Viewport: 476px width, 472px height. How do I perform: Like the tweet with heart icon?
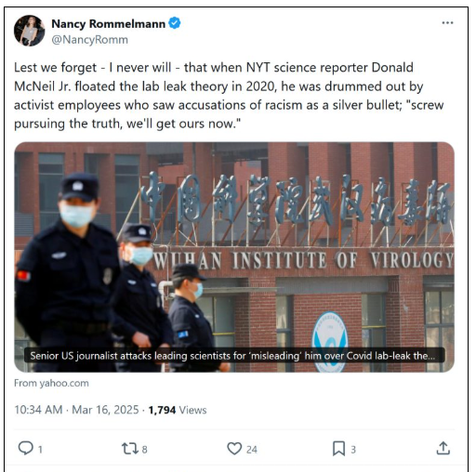pyautogui.click(x=234, y=449)
